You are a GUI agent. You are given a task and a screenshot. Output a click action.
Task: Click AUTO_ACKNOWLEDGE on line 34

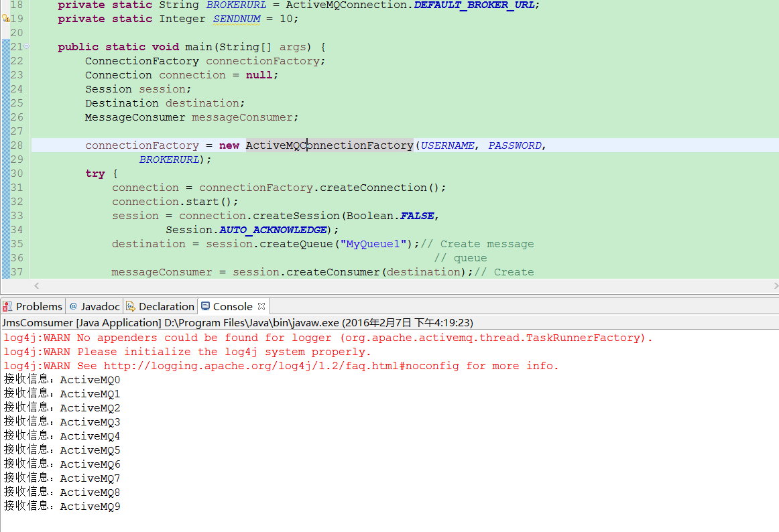tap(273, 230)
